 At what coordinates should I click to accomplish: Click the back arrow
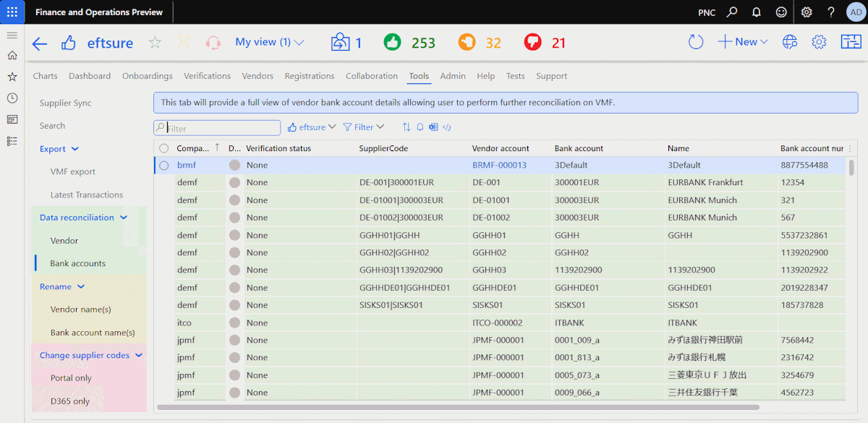(x=40, y=43)
